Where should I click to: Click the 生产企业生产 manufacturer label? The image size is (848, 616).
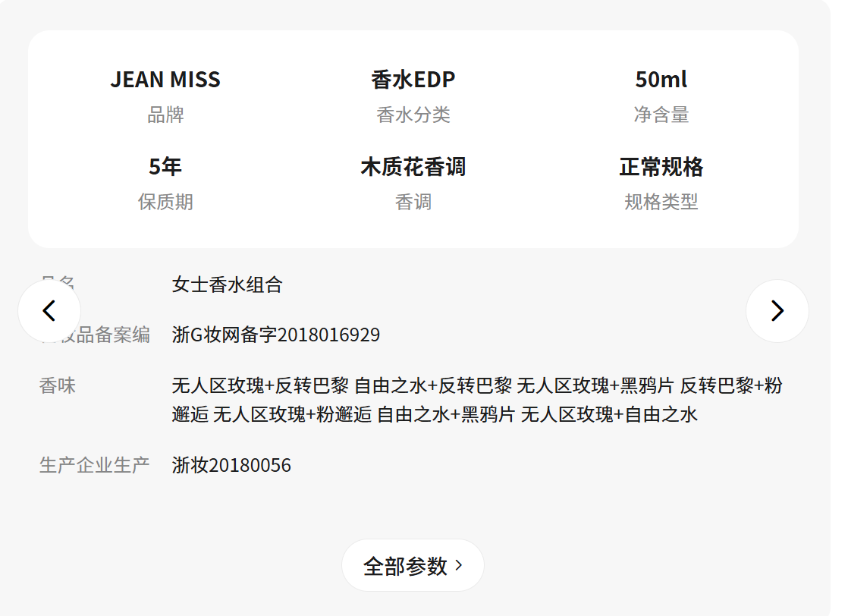coord(94,465)
